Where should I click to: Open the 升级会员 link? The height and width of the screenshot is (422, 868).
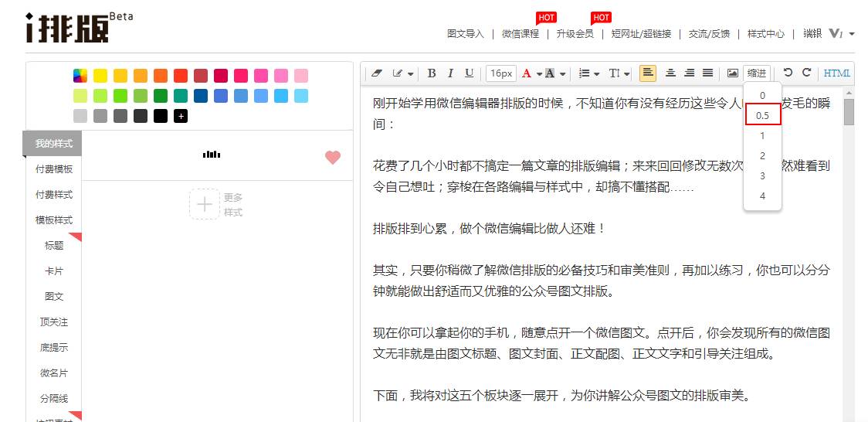575,34
